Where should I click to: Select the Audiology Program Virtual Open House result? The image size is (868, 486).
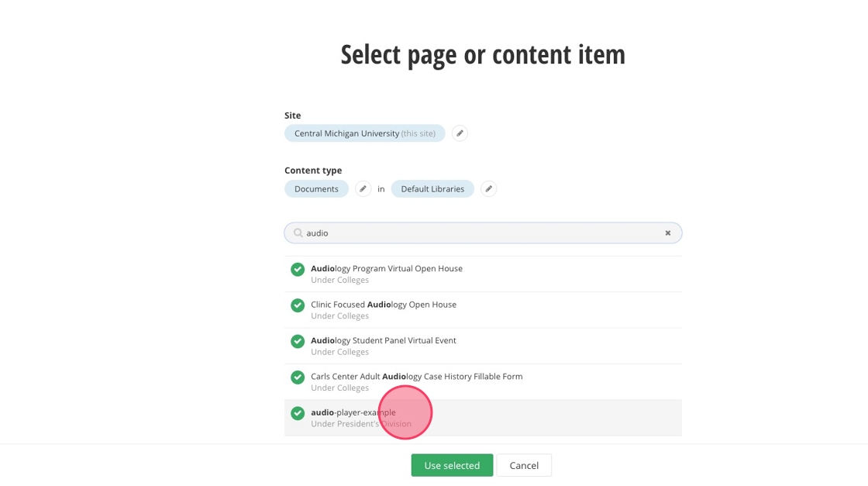(387, 269)
